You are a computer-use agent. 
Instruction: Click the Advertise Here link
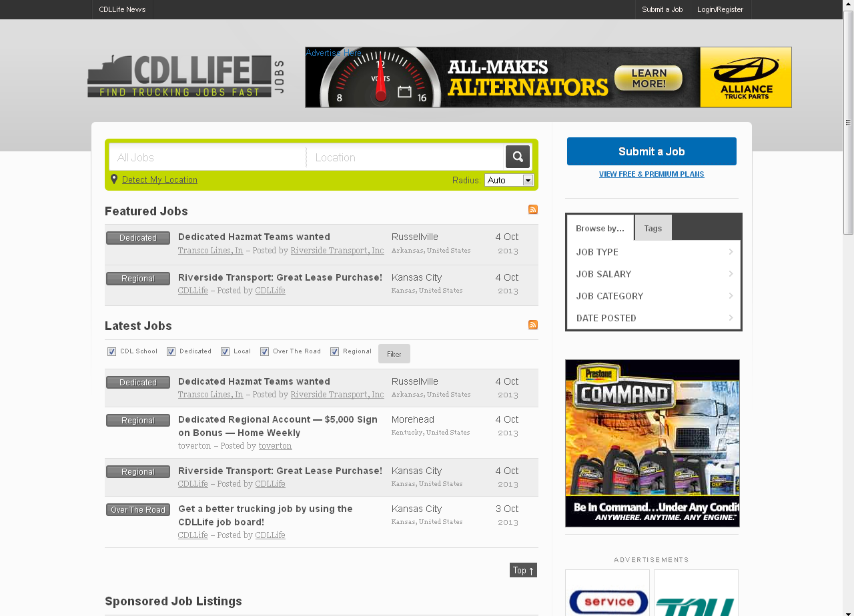pos(334,53)
